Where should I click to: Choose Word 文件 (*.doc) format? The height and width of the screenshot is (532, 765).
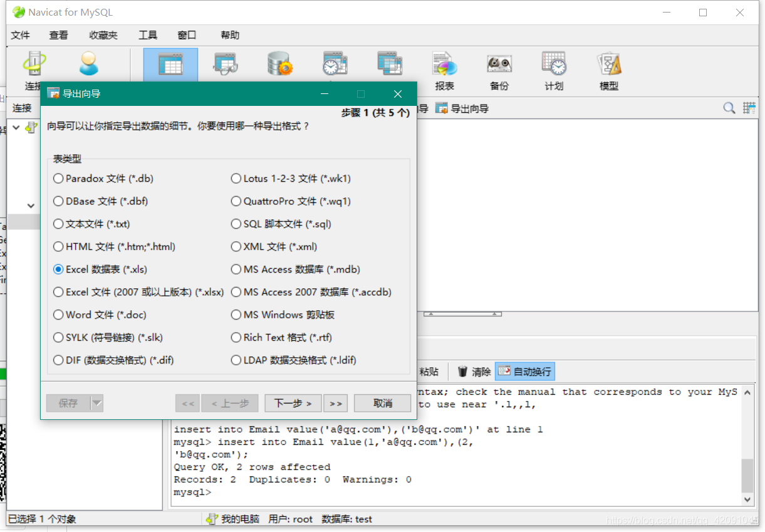coord(100,315)
